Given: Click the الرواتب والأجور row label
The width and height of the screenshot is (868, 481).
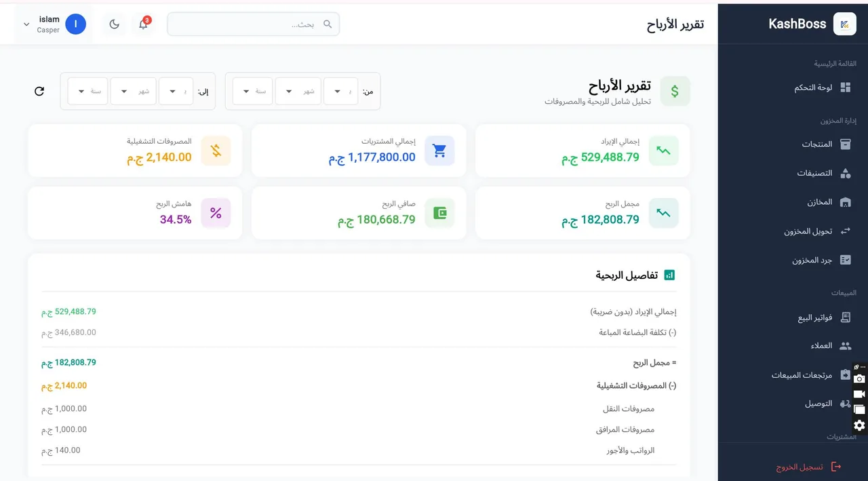Looking at the screenshot, I should [x=631, y=450].
